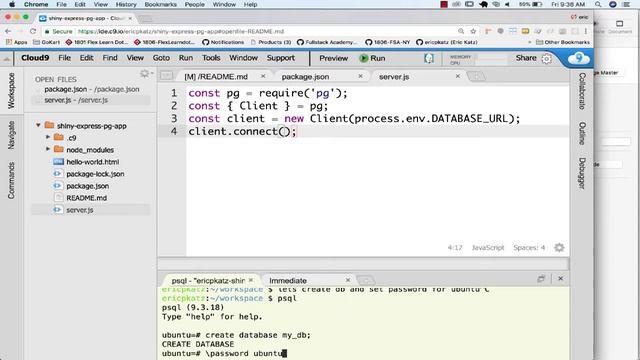
Task: Open the ericpkatz (Eric Katz) bookmark
Action: (447, 42)
